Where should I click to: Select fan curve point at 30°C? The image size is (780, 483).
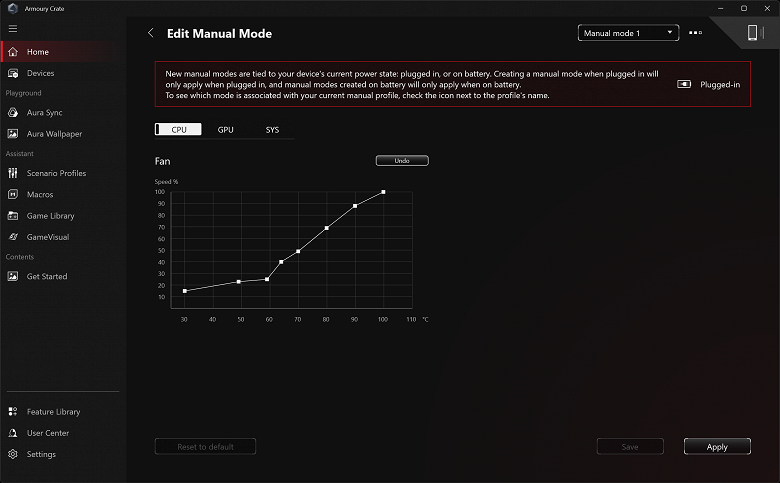(185, 291)
